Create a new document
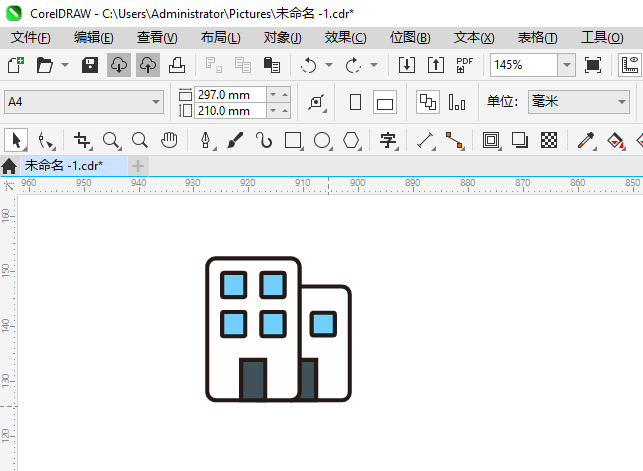 [x=16, y=65]
